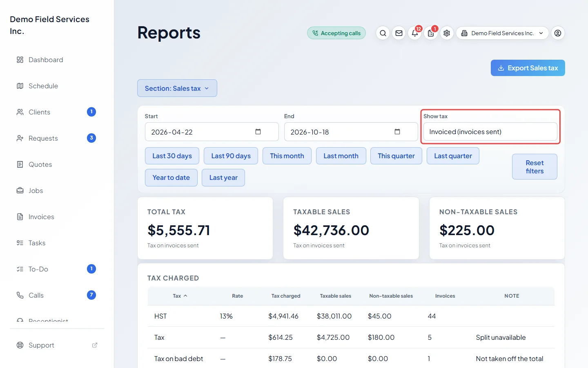Screen dimensions: 588x368
Task: Apply the Last 30 days filter
Action: pyautogui.click(x=172, y=156)
